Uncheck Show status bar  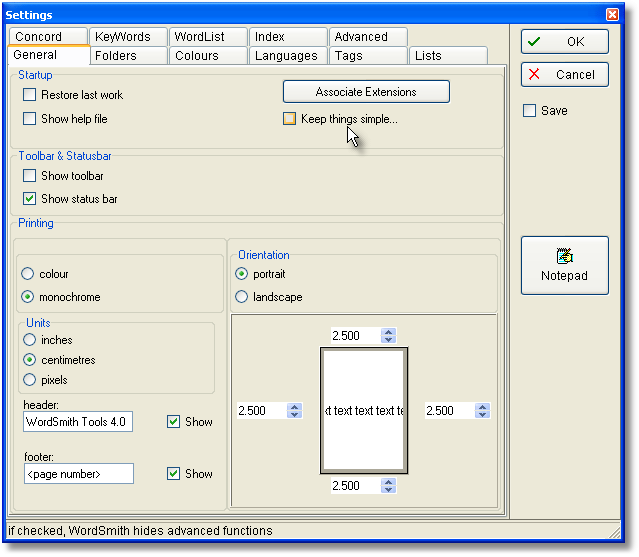[x=29, y=198]
